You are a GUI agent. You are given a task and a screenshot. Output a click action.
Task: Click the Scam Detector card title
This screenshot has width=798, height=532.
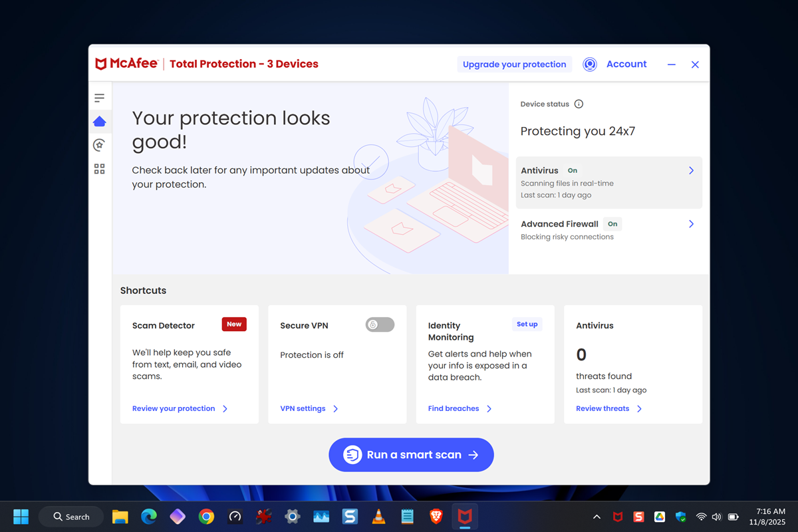coord(164,326)
